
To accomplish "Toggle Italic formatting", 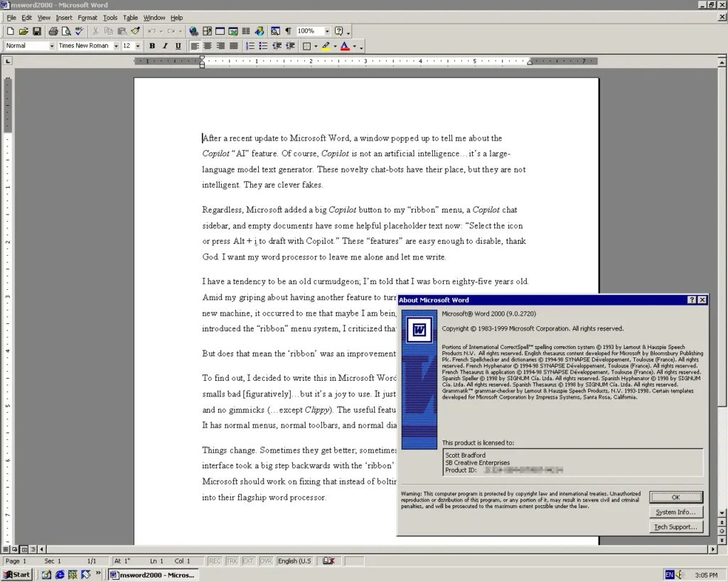I will [x=165, y=46].
